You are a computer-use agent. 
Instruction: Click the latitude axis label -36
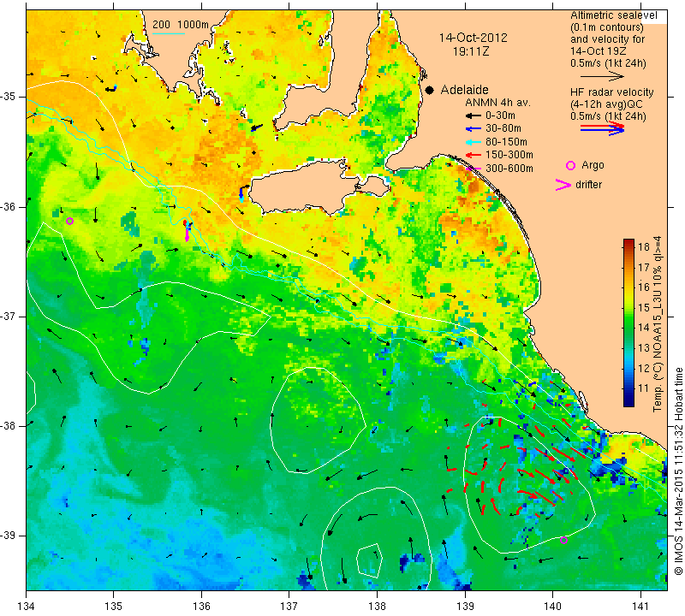click(x=9, y=206)
